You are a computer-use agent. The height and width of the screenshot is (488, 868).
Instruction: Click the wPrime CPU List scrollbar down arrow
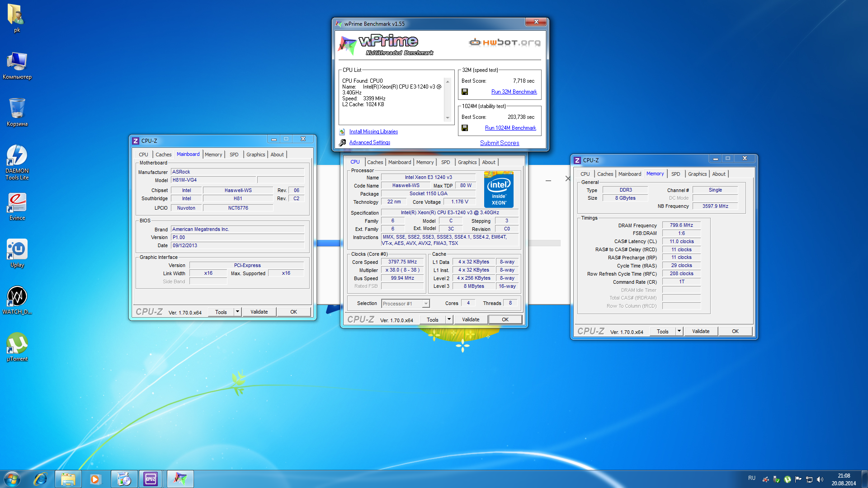pos(448,117)
